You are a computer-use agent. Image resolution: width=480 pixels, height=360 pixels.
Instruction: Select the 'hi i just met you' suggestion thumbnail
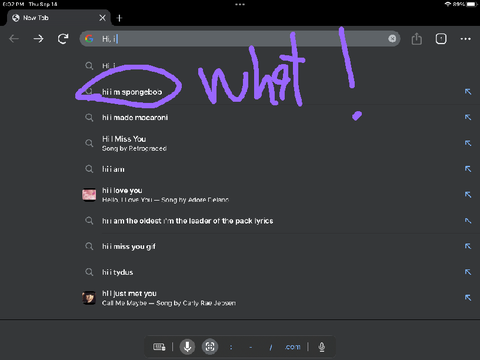point(89,298)
